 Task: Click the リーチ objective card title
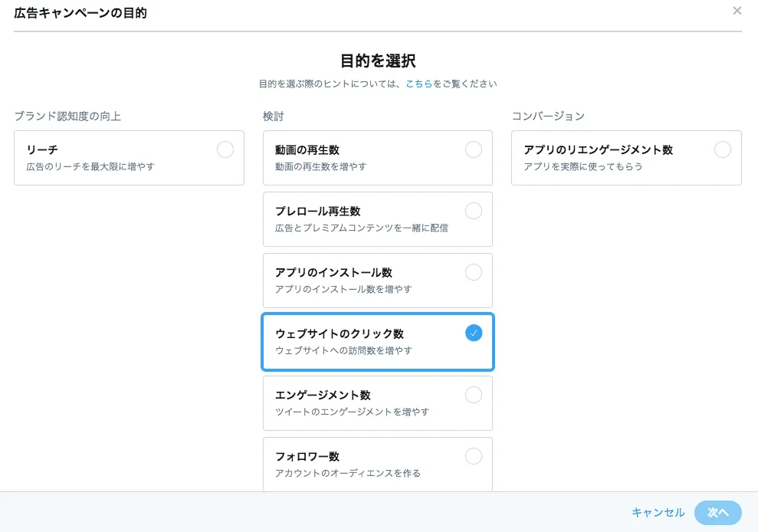[42, 150]
